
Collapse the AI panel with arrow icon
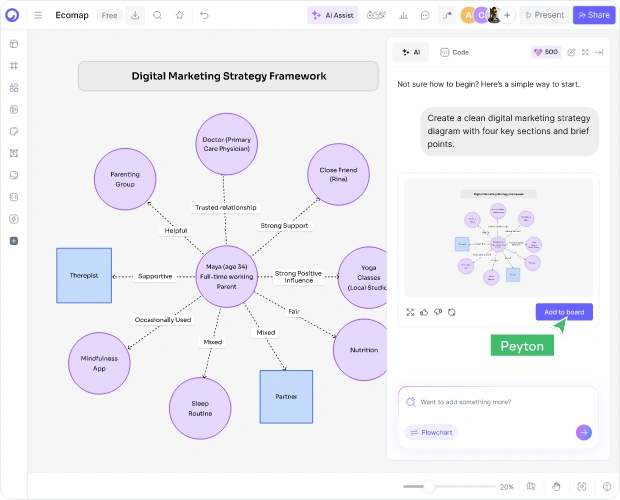coord(599,52)
